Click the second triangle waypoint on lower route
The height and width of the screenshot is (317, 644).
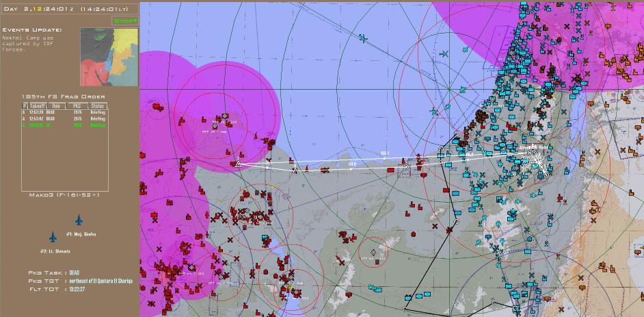(295, 171)
